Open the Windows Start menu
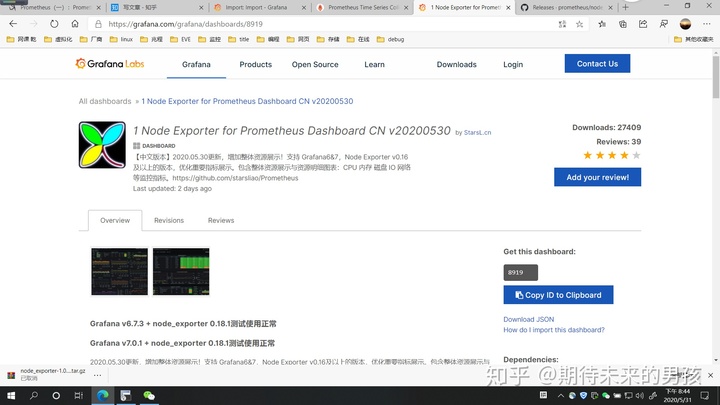 coord(11,395)
